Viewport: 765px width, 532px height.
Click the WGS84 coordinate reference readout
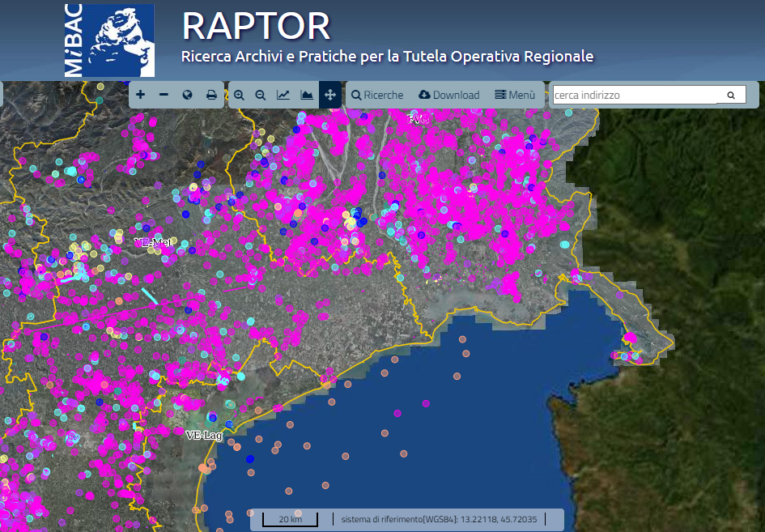tap(438, 519)
